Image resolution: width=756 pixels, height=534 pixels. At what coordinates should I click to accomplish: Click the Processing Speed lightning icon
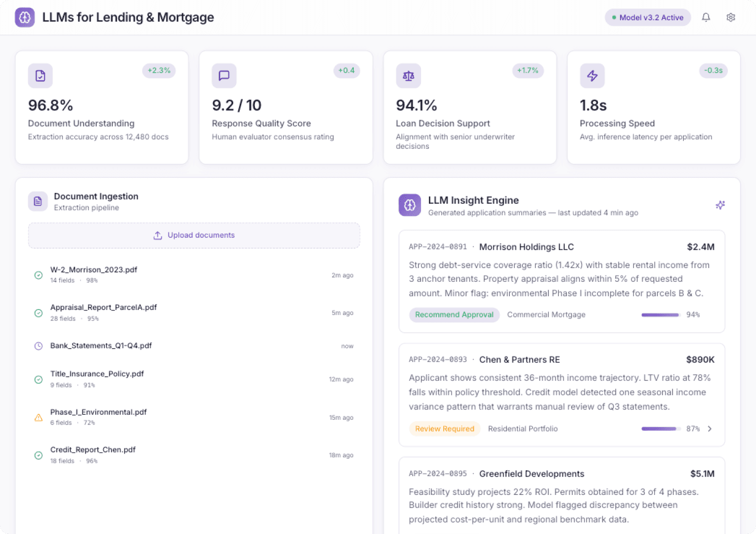tap(592, 76)
